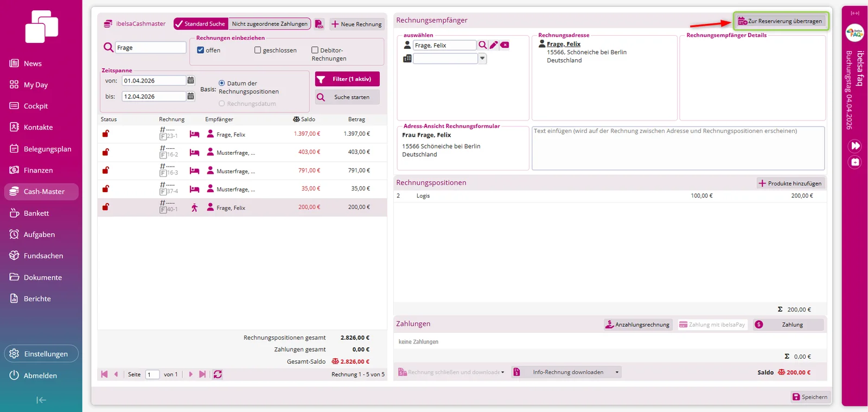The image size is (868, 412).
Task: Collapse the left sidebar navigation
Action: 41,400
